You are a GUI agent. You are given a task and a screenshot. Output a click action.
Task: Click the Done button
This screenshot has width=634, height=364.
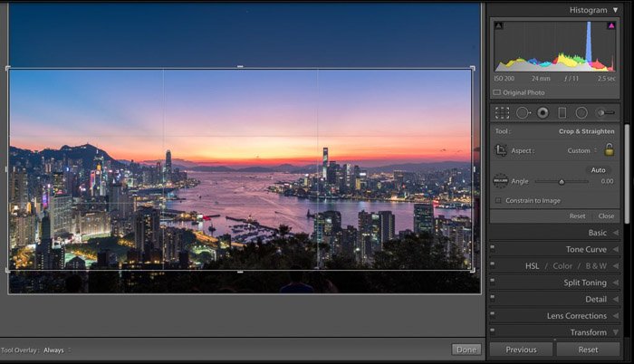[466, 350]
